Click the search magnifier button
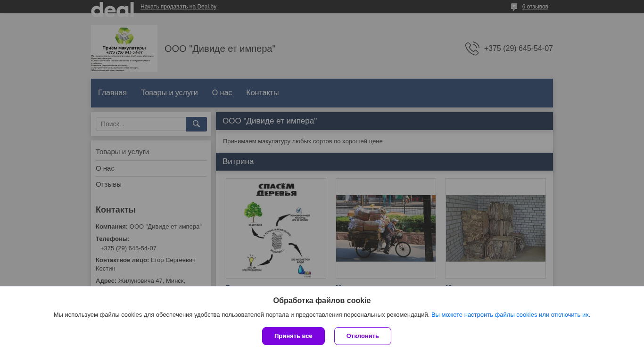The height and width of the screenshot is (362, 644). coord(196,124)
